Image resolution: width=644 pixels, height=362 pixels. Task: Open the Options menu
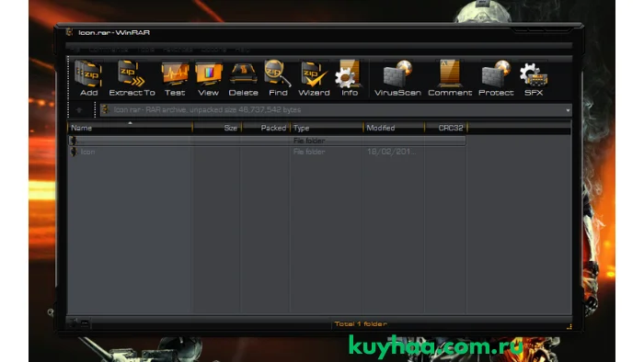coord(213,50)
